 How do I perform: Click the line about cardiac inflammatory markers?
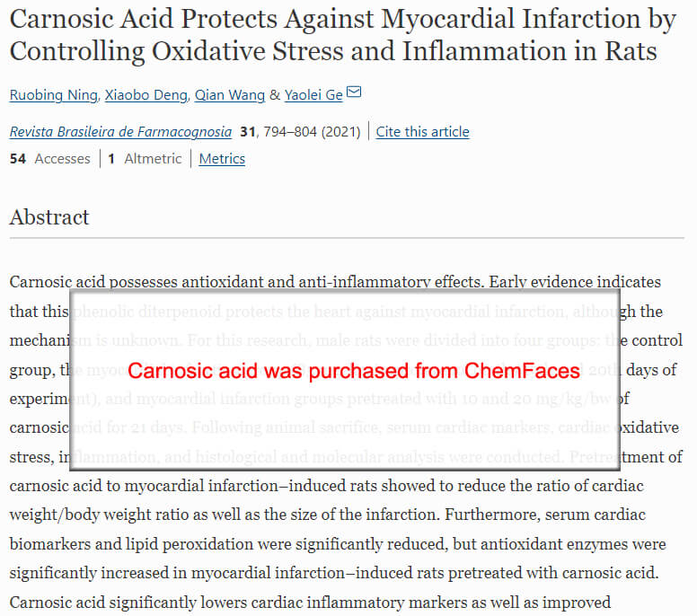coord(310,603)
